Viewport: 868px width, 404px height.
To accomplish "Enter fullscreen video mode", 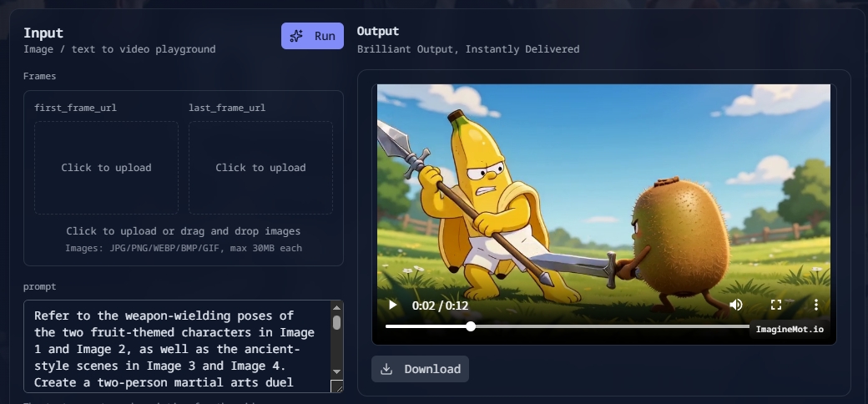I will pos(776,305).
